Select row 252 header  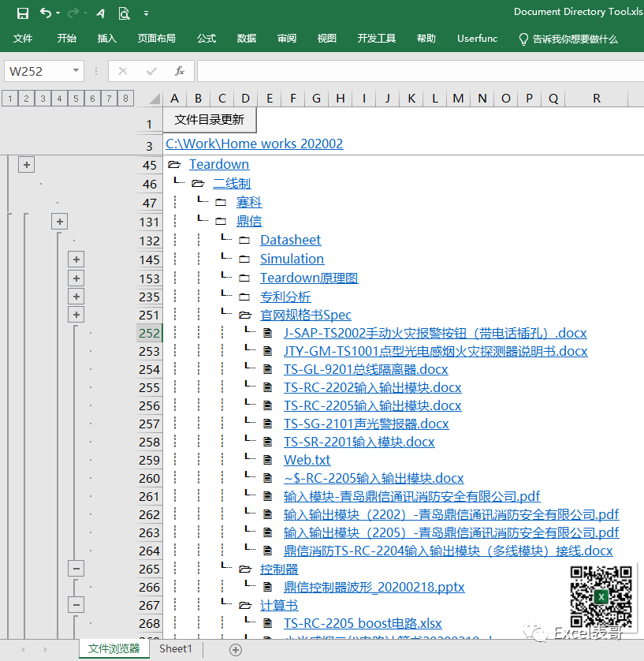click(x=149, y=333)
